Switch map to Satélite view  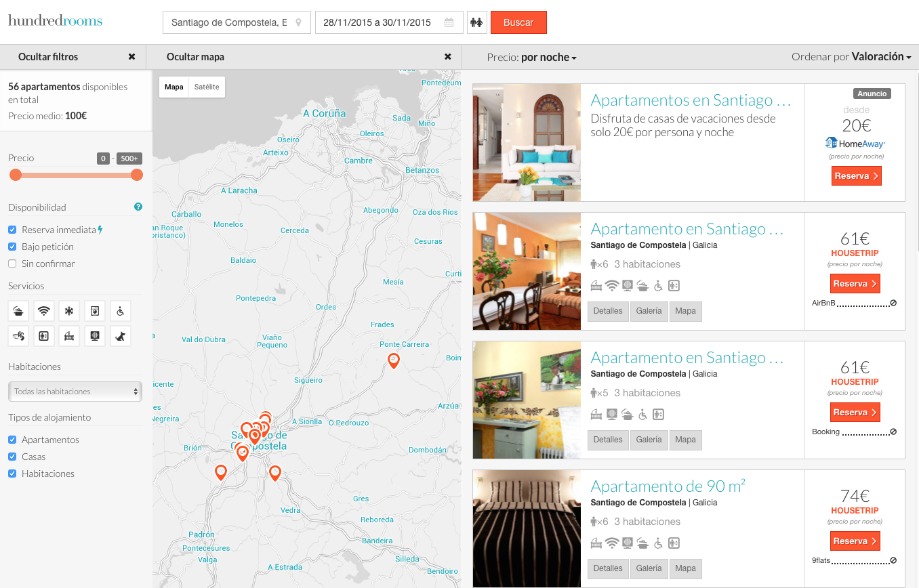click(x=207, y=87)
